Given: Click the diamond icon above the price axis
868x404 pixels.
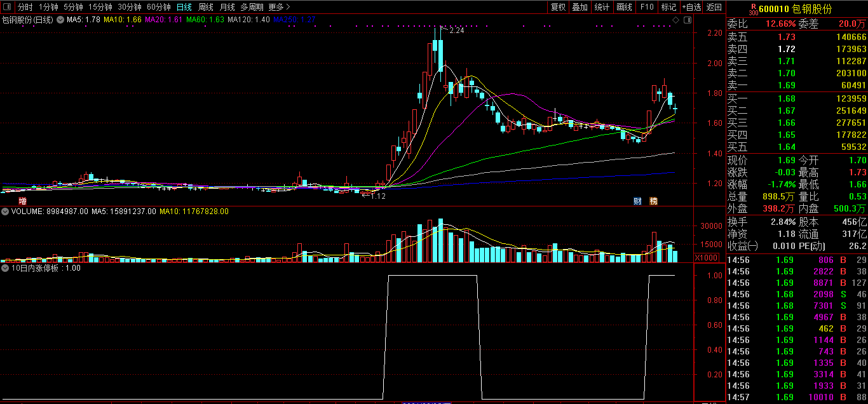Looking at the screenshot, I should (677, 20).
